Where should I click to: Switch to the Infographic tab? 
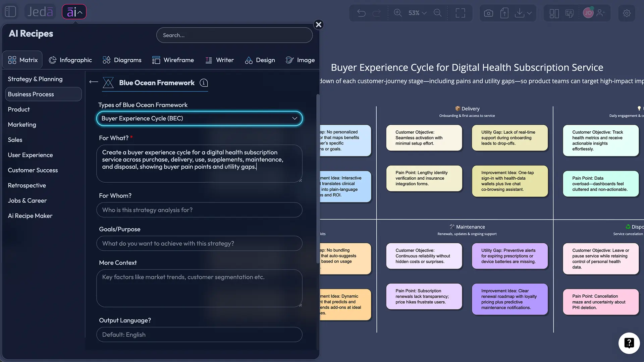[70, 60]
